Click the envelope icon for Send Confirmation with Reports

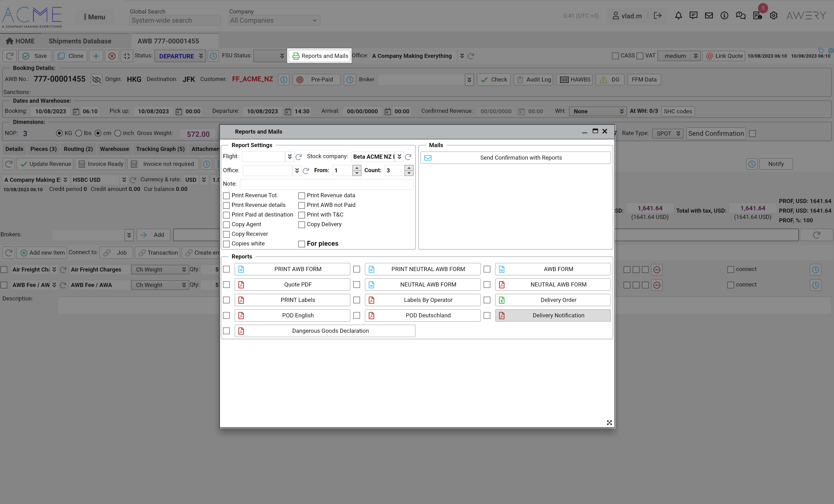pos(428,158)
